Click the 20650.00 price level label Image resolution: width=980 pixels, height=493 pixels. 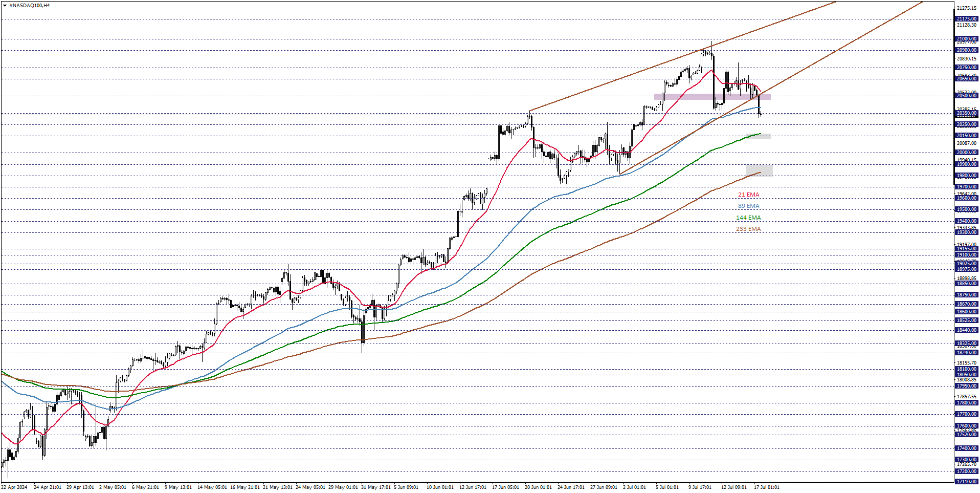(x=967, y=79)
